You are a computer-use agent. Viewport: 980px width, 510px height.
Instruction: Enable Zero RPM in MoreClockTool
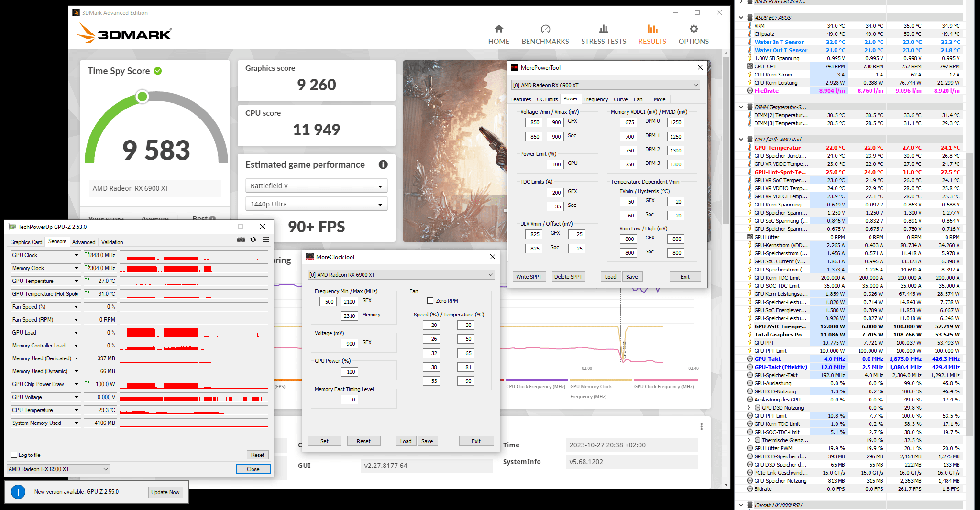click(430, 301)
